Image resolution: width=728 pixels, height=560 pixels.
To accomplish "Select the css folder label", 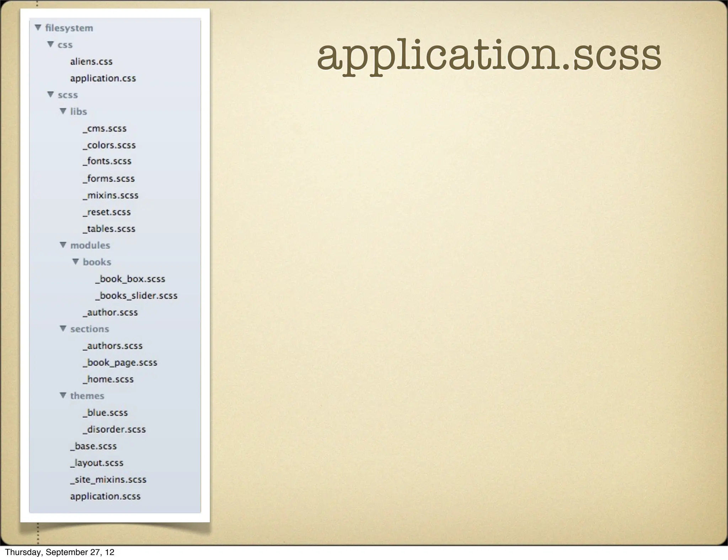I will (65, 45).
